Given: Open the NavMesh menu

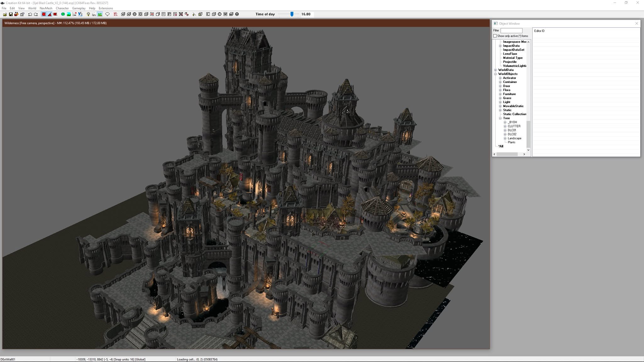Looking at the screenshot, I should coord(46,8).
